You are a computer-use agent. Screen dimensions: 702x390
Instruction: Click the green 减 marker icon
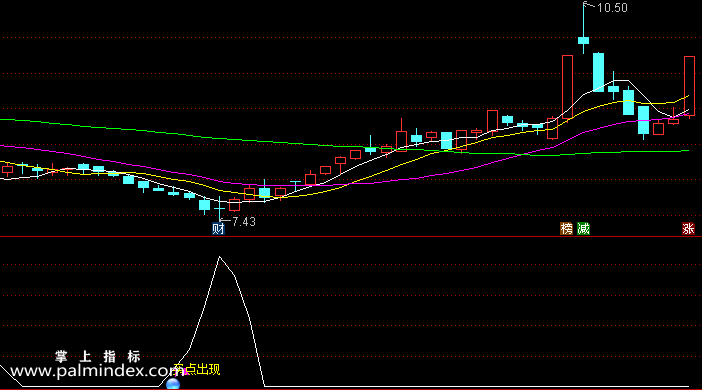point(583,229)
